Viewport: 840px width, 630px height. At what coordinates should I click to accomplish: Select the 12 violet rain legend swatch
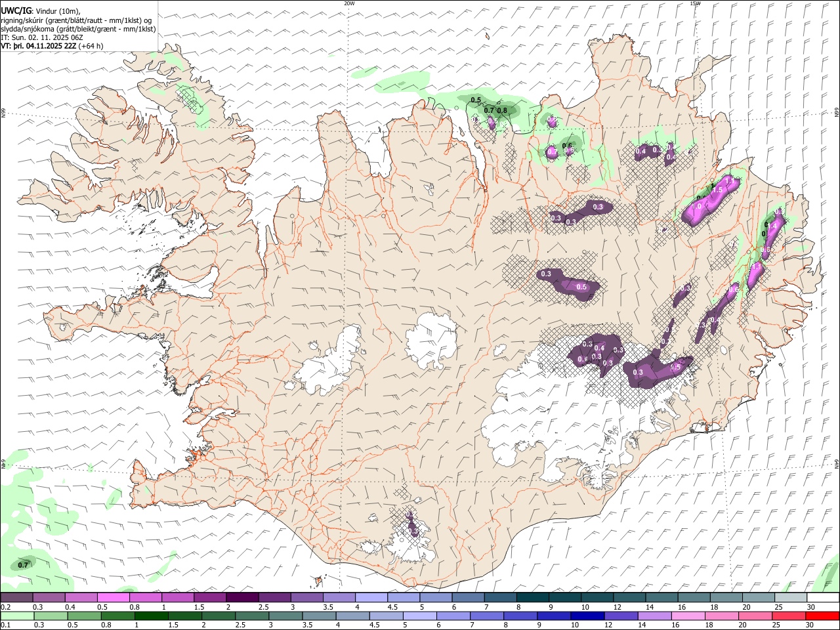pyautogui.click(x=621, y=616)
